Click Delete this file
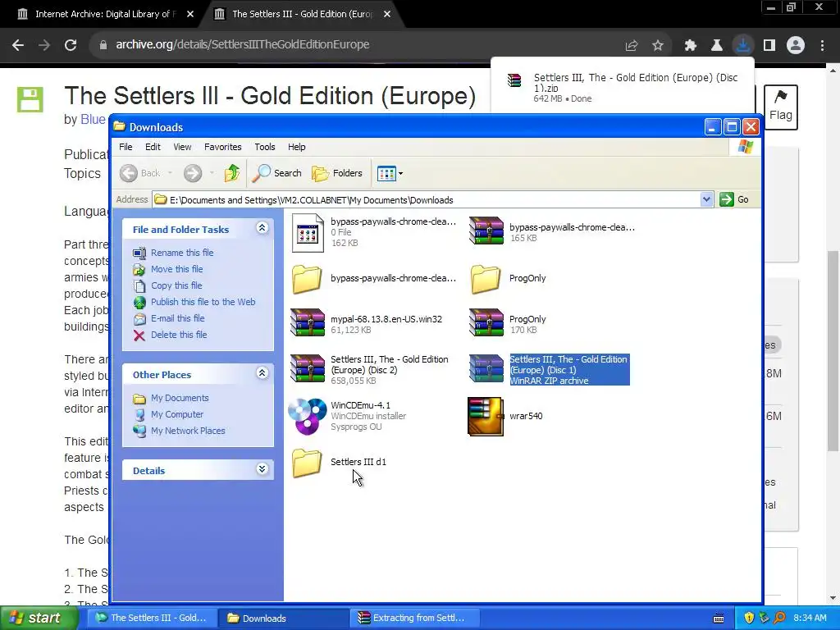 coord(179,335)
